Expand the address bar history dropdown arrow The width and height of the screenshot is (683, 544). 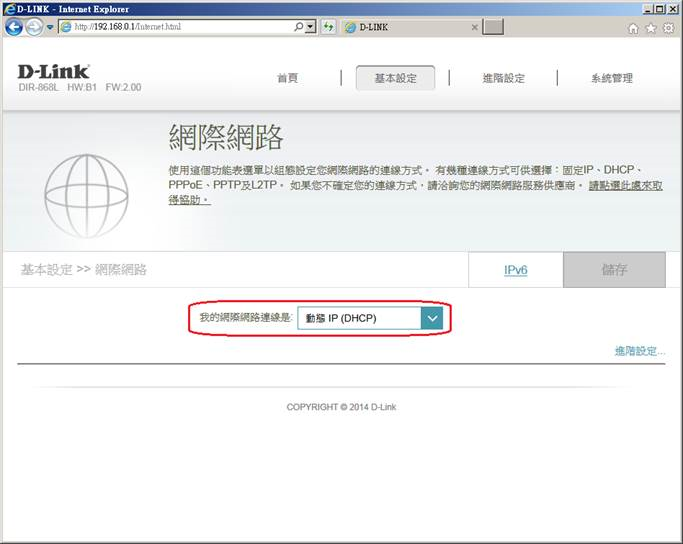(x=311, y=27)
